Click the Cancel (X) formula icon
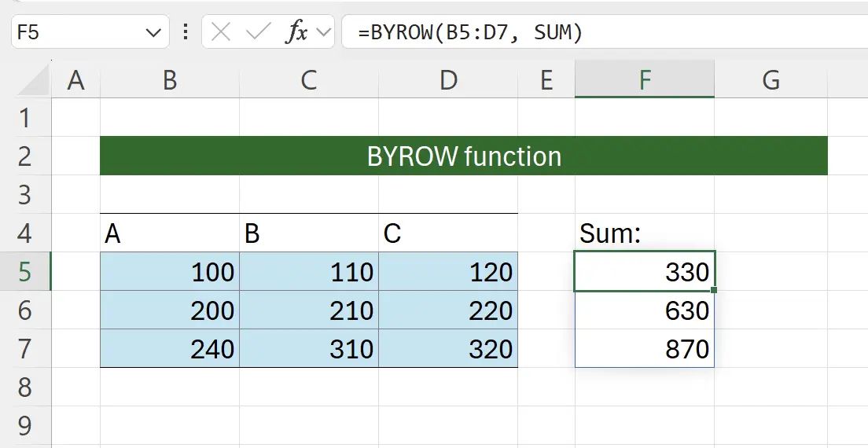This screenshot has width=868, height=448. [x=221, y=32]
